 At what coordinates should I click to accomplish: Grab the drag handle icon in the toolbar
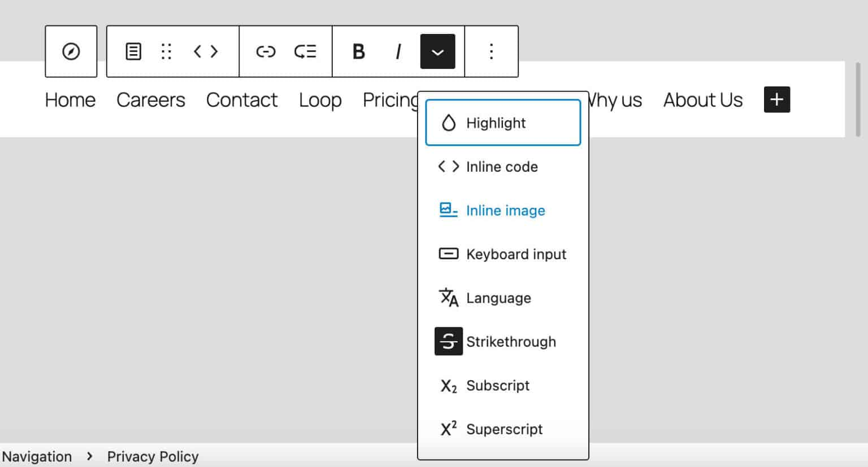[166, 51]
